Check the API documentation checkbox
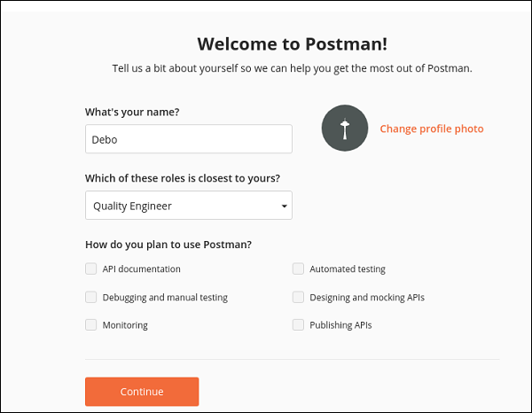The width and height of the screenshot is (532, 413). coord(91,269)
